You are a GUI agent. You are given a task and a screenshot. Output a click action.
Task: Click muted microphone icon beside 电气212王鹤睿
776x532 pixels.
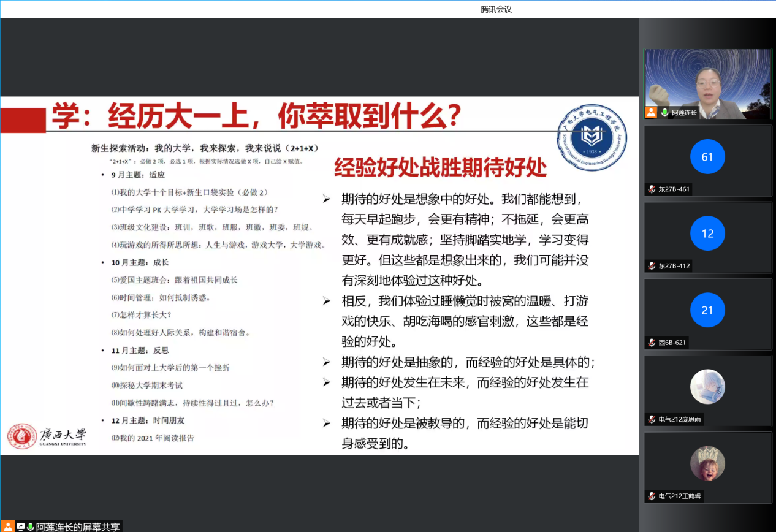point(652,496)
